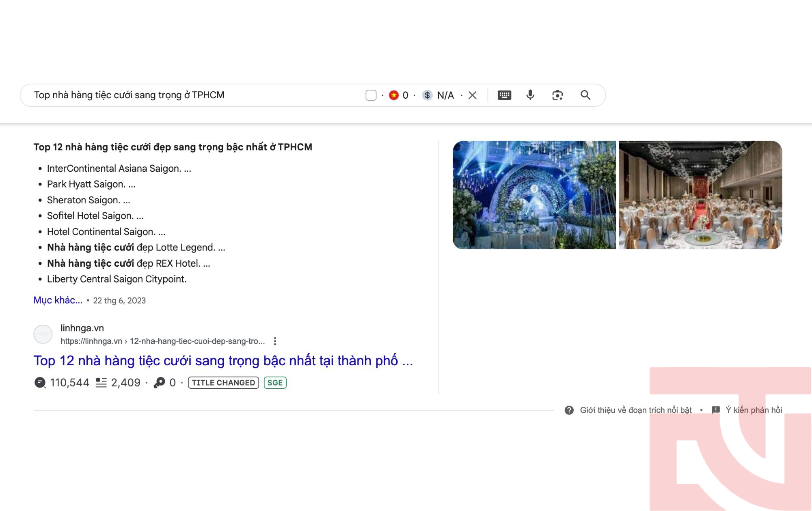The width and height of the screenshot is (812, 511).
Task: Start voice search with the microphone
Action: 530,95
